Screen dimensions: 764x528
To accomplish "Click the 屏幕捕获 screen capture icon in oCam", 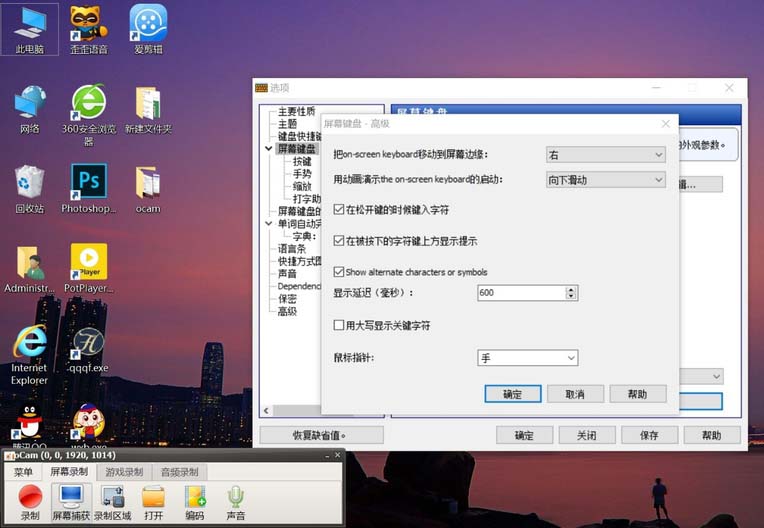I will 71,503.
